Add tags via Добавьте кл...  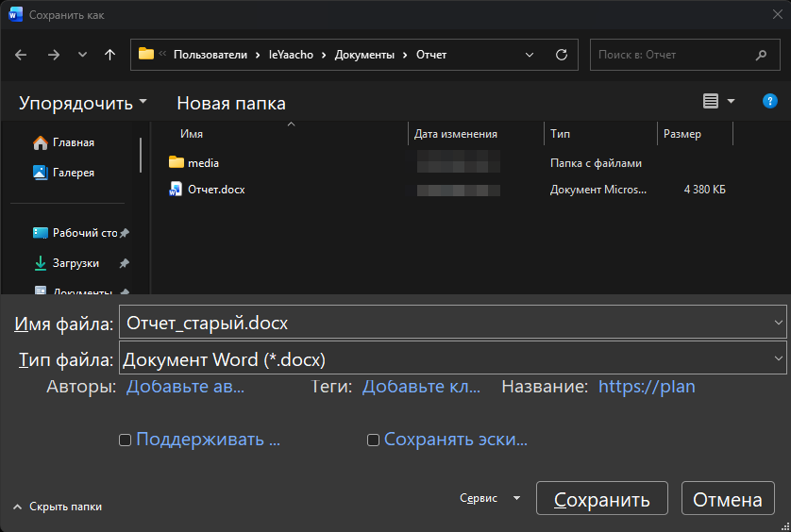(x=421, y=387)
